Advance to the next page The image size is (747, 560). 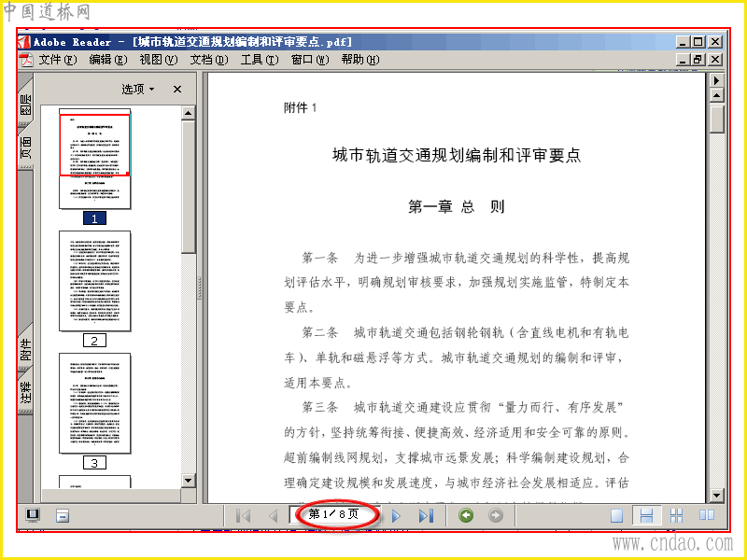tap(396, 516)
